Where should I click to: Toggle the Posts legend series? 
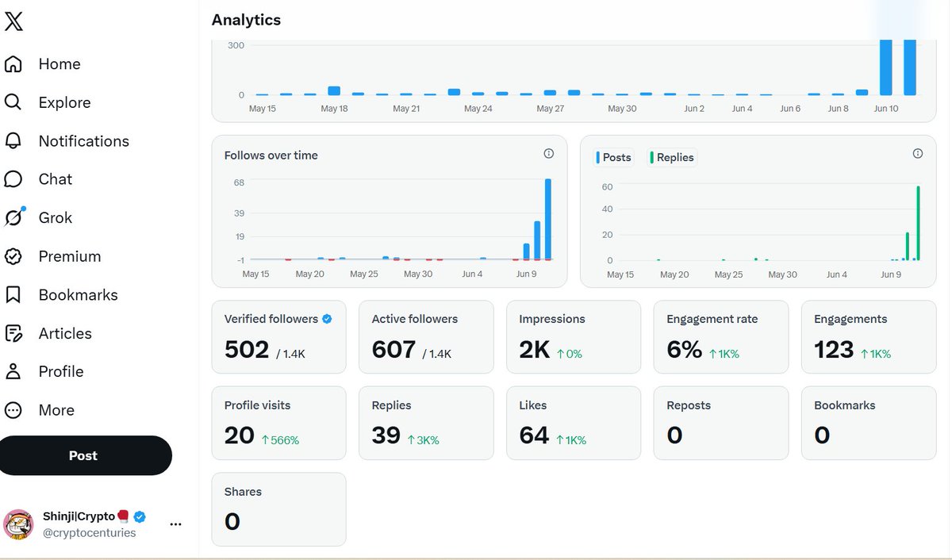coord(614,157)
